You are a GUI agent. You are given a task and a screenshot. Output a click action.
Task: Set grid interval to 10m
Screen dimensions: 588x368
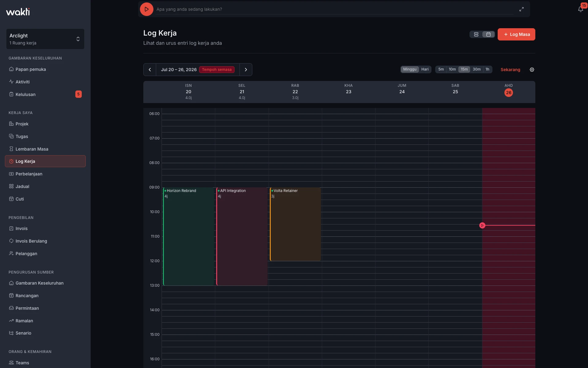click(x=452, y=69)
